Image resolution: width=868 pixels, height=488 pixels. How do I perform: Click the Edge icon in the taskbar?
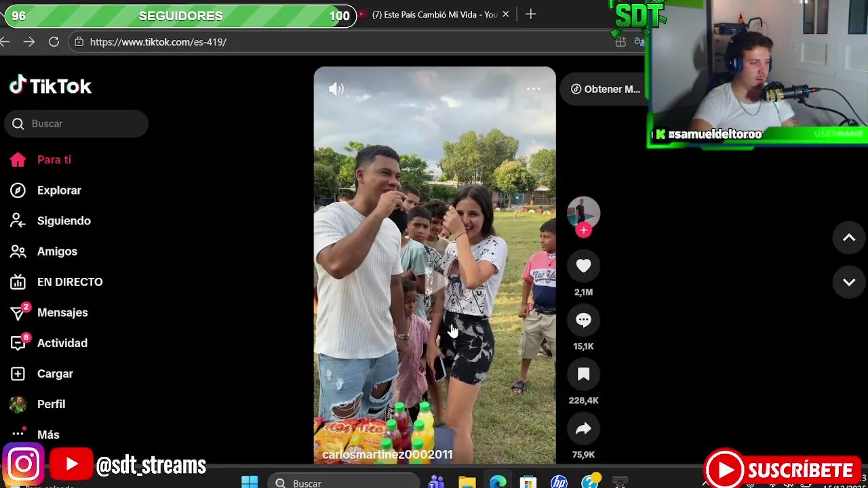[498, 482]
